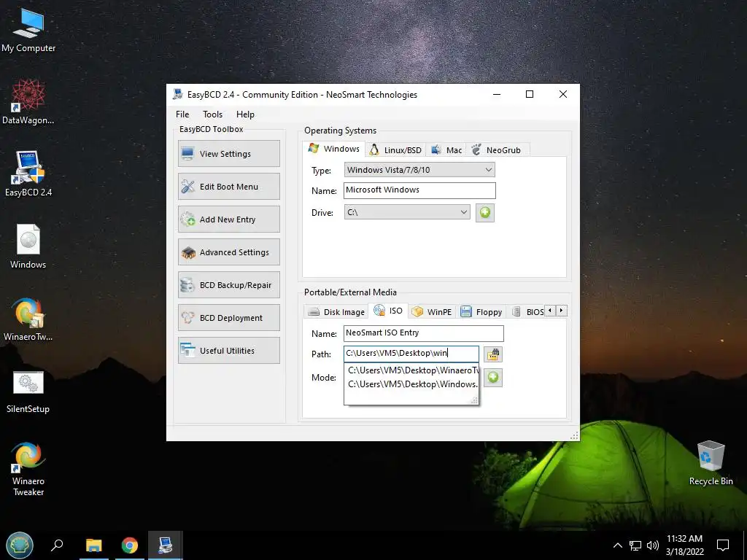
Task: Open Advanced Settings section
Action: (x=228, y=252)
